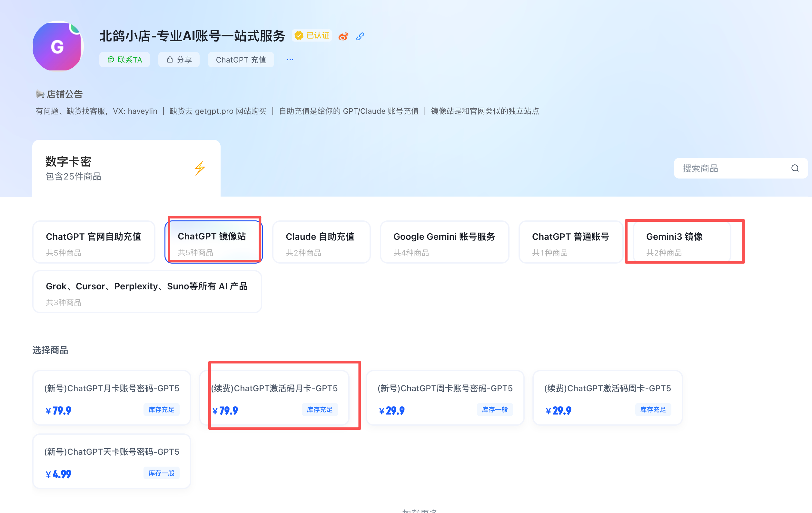Click the megaphone icon beside 店铺公告
The height and width of the screenshot is (513, 812).
pyautogui.click(x=40, y=94)
